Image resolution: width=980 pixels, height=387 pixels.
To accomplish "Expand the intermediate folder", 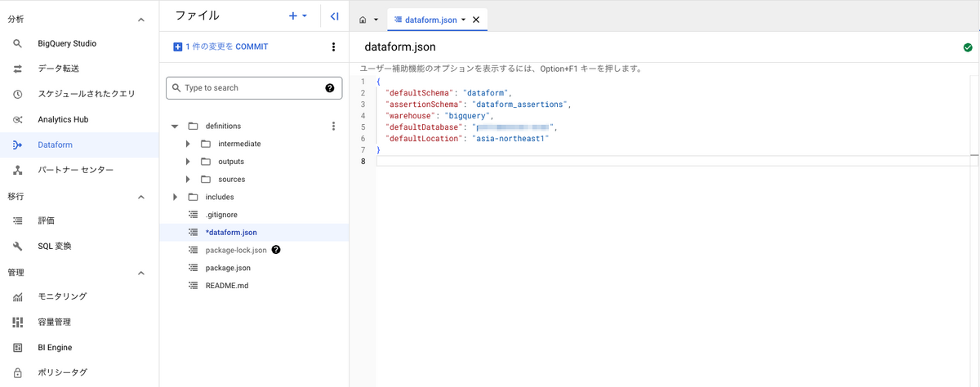I will click(x=188, y=144).
